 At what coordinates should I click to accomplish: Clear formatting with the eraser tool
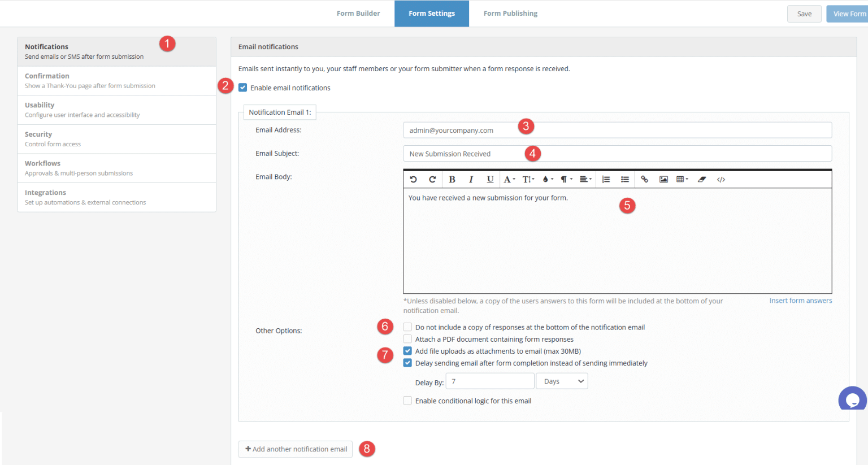(701, 179)
